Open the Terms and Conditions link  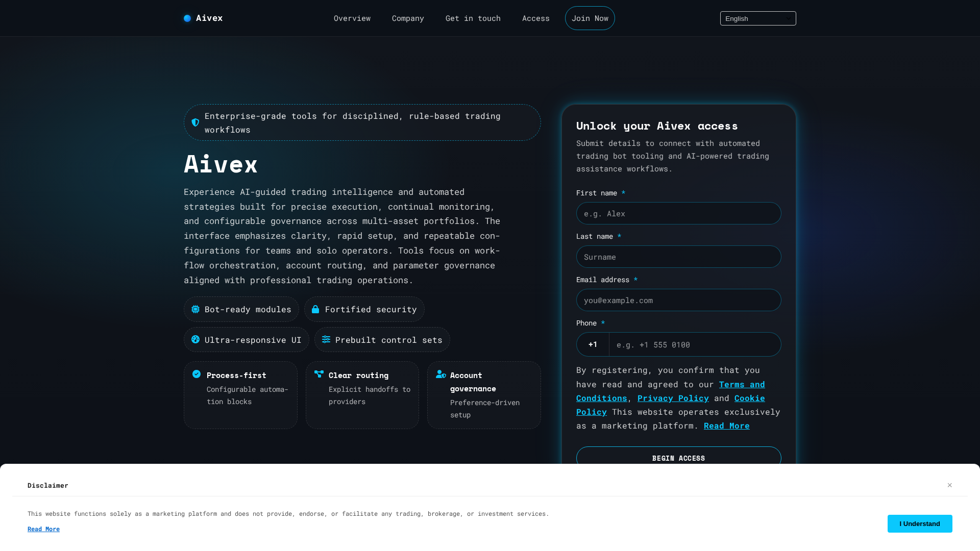click(671, 391)
